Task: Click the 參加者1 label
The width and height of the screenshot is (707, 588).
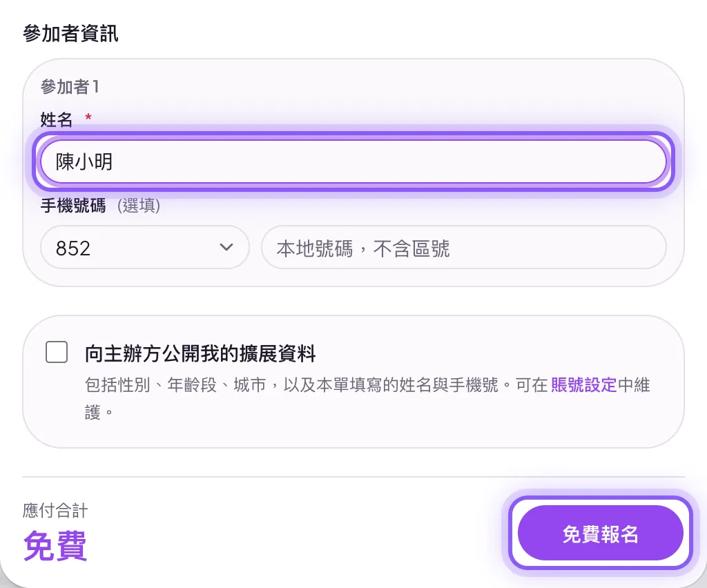Action: [x=70, y=86]
